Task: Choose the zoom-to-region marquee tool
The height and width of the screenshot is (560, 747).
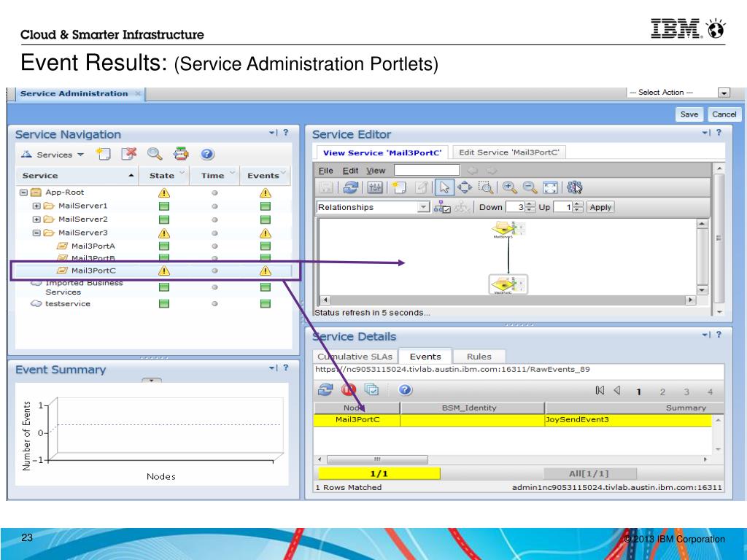Action: tap(486, 187)
